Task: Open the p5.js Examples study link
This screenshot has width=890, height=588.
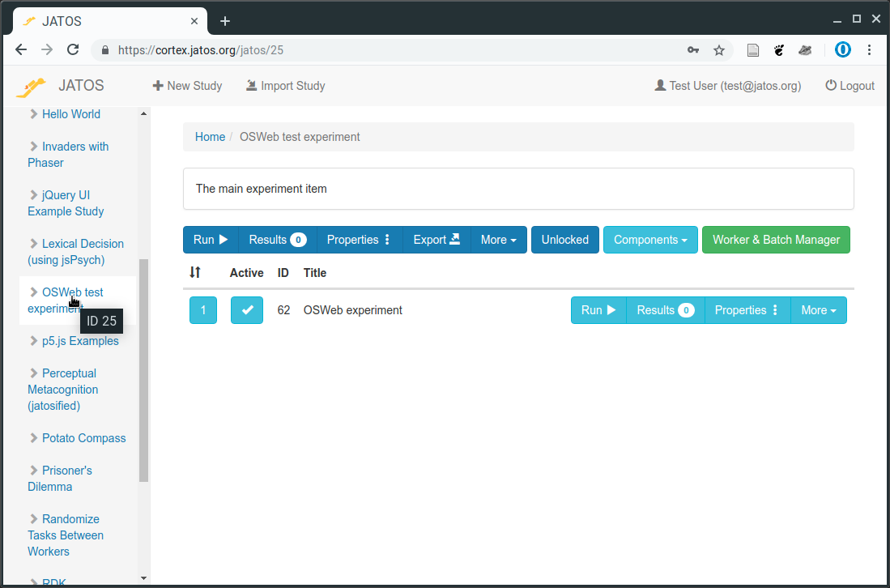Action: pos(81,341)
